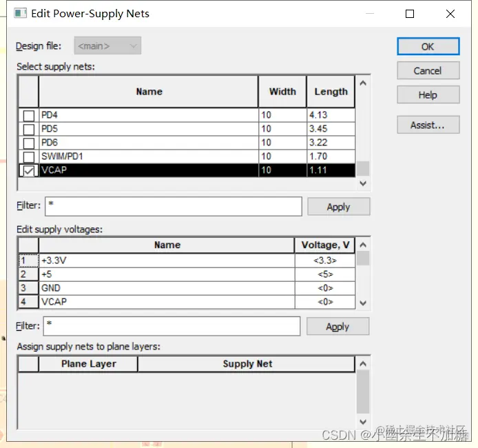Click the dialog title bar icon

(x=20, y=13)
